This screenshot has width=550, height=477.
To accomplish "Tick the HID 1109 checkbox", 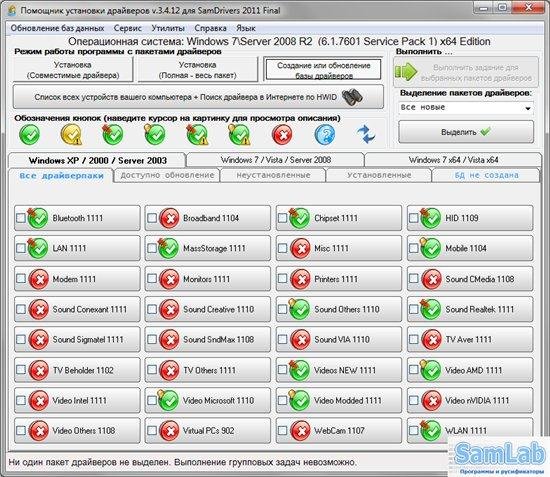I will click(414, 218).
